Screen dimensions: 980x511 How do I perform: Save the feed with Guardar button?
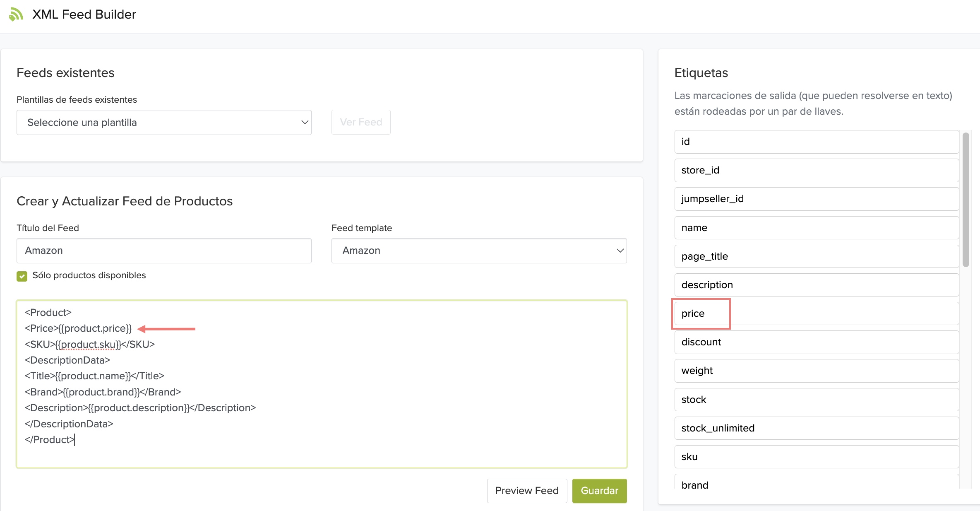click(x=599, y=491)
